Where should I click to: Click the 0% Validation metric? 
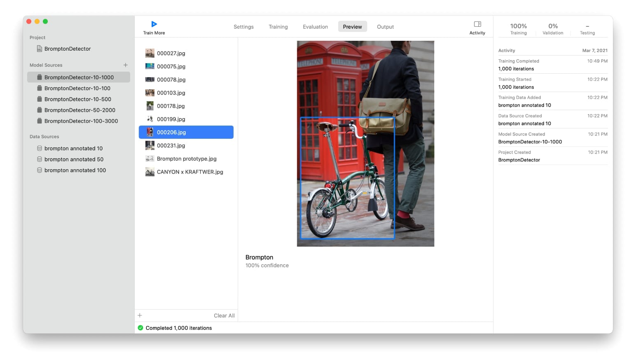[x=553, y=29]
